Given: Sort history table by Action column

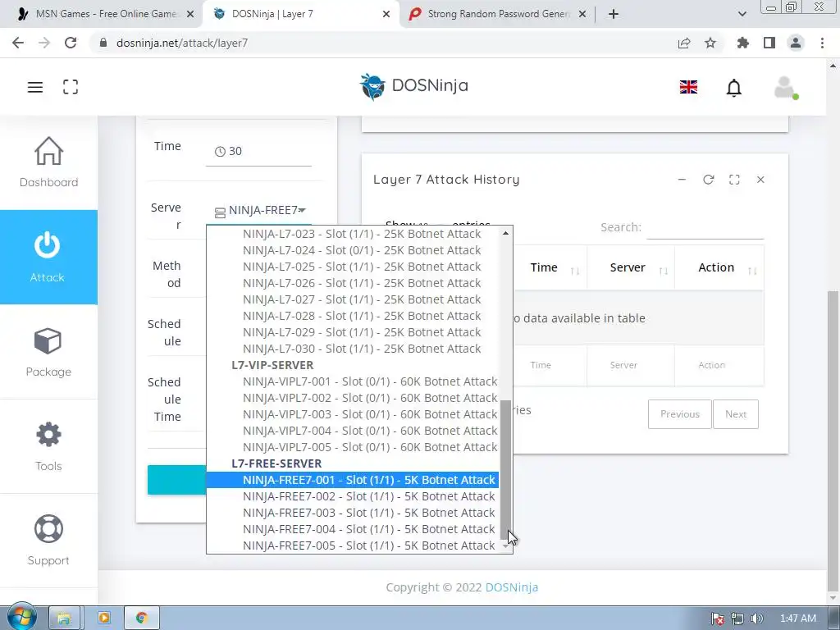Looking at the screenshot, I should click(x=719, y=267).
